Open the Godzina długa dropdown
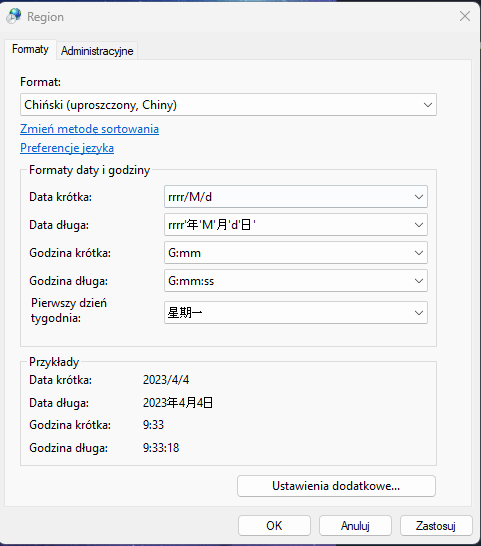The width and height of the screenshot is (481, 546). (296, 281)
